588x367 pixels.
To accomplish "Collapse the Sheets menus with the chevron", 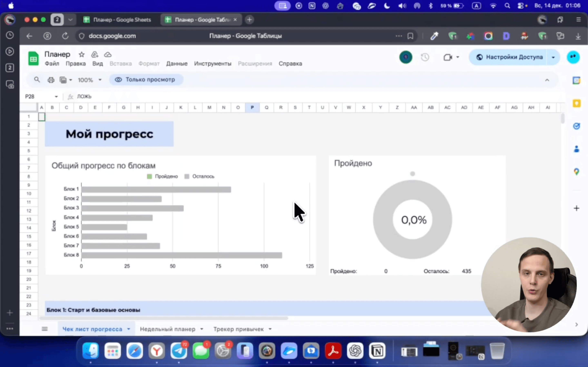I will click(x=547, y=80).
